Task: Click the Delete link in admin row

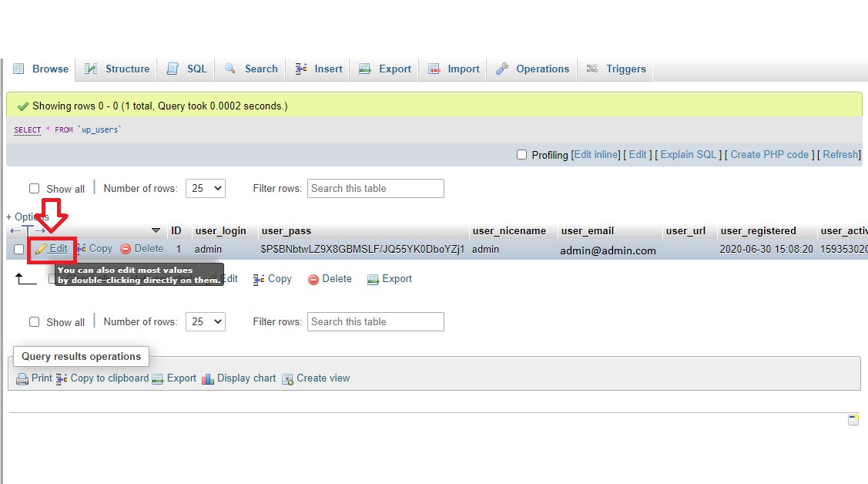Action: 149,249
